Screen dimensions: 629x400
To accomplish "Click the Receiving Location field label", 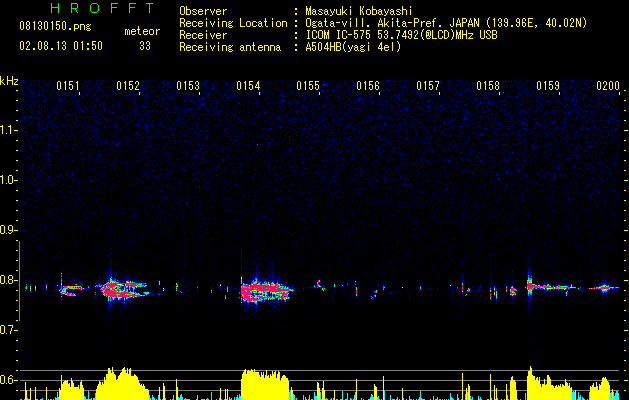I will pyautogui.click(x=233, y=23).
